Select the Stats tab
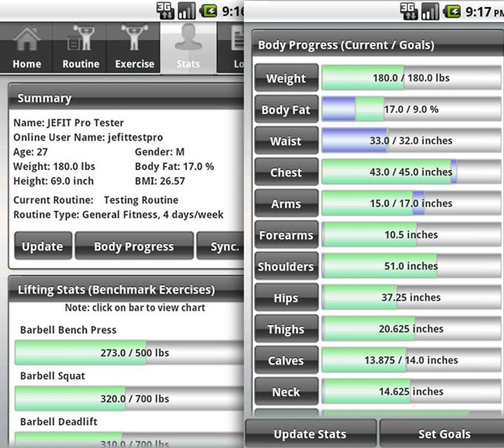504x448 pixels. [188, 48]
